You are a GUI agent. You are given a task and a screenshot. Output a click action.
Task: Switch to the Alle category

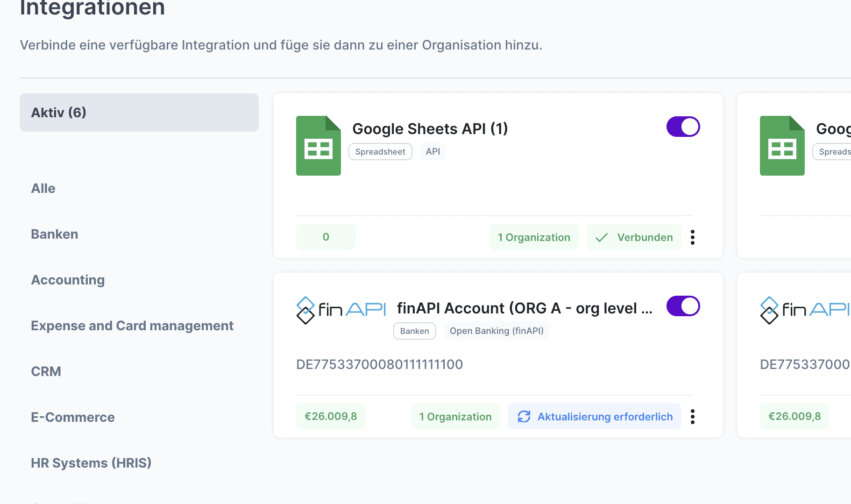tap(43, 189)
